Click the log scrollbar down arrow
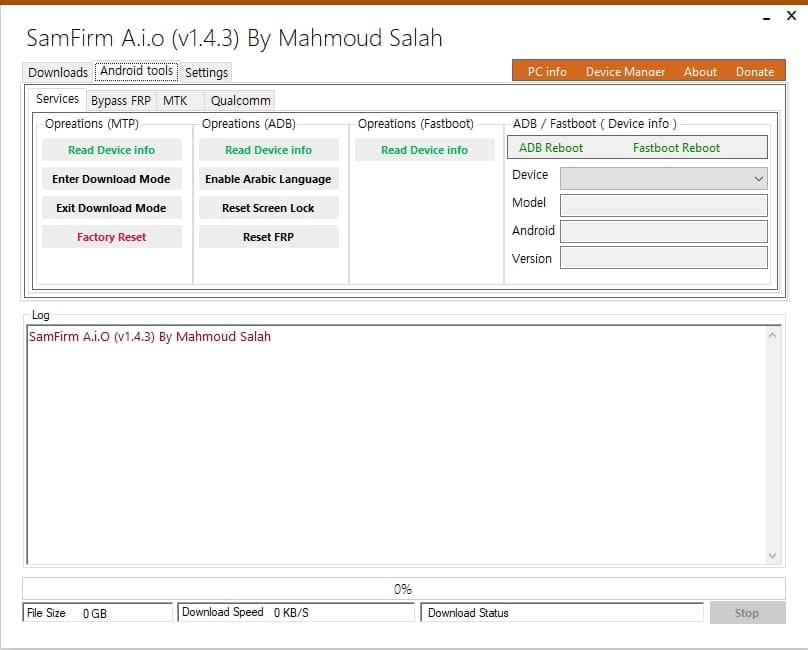Screen dimensions: 808x650 coord(772,556)
